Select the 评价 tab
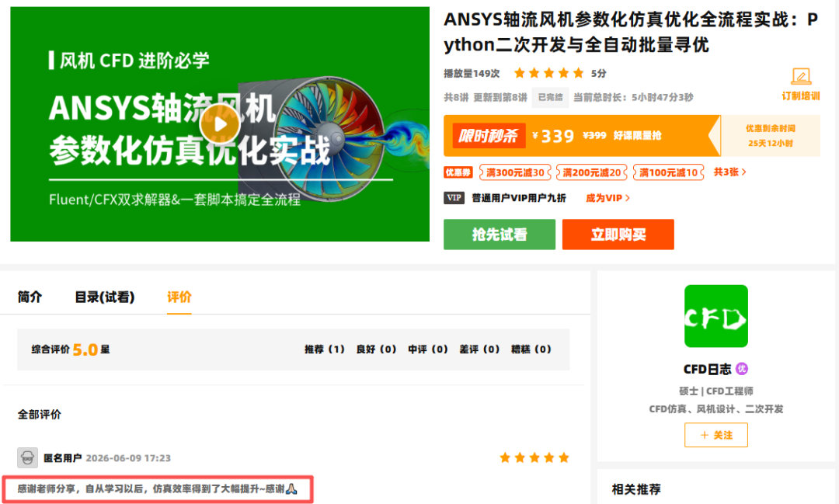839x504 pixels. pyautogui.click(x=179, y=297)
